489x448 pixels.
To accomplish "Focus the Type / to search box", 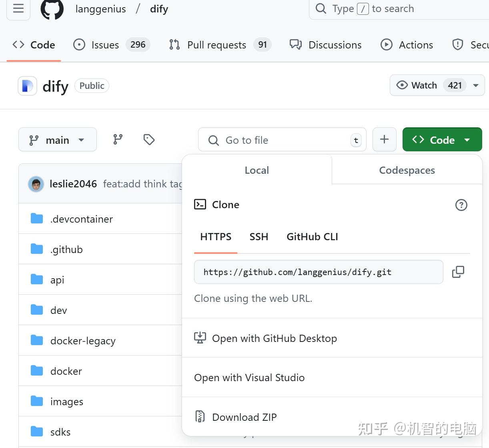I will coord(399,9).
